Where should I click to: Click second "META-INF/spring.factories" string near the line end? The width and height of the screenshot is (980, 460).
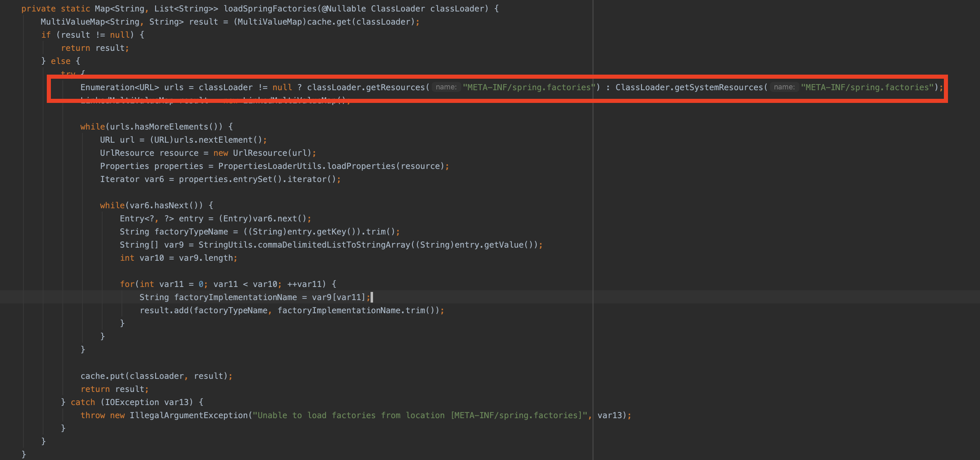click(x=867, y=87)
